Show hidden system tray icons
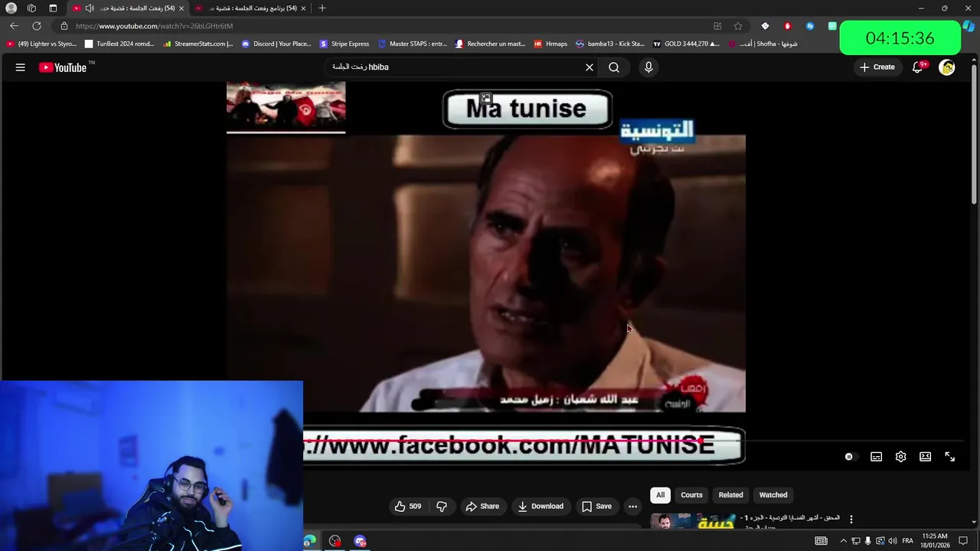 (843, 541)
